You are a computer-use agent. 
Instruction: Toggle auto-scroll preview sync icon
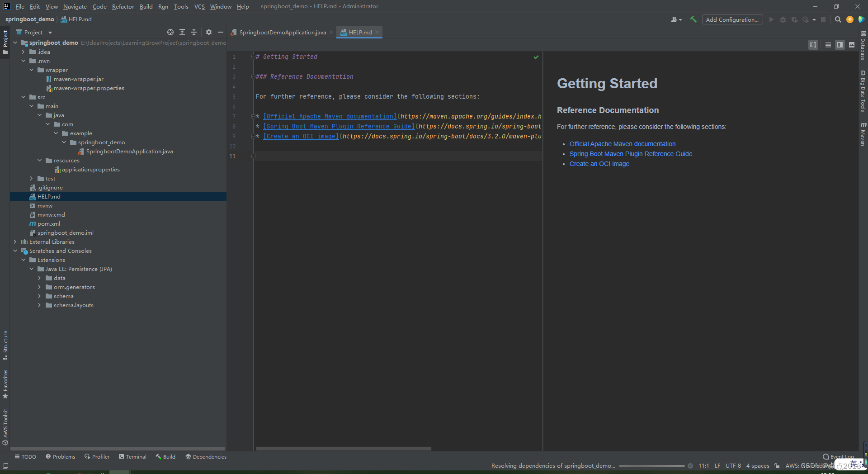(x=813, y=45)
